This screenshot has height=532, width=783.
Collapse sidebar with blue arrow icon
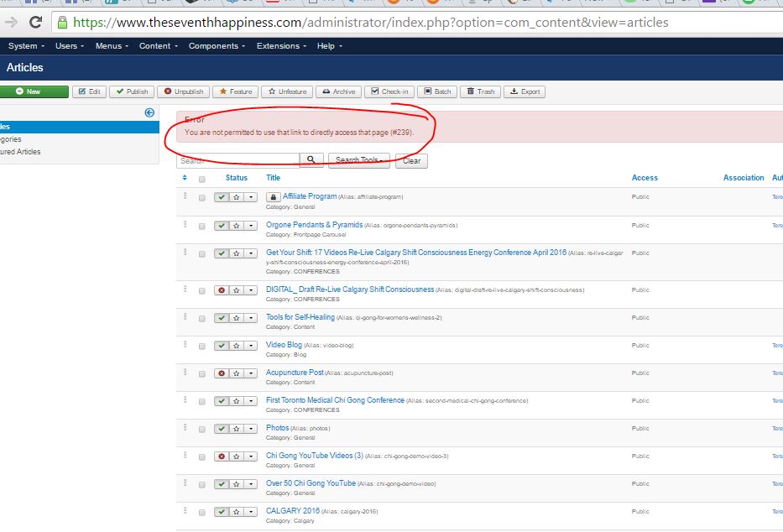149,112
